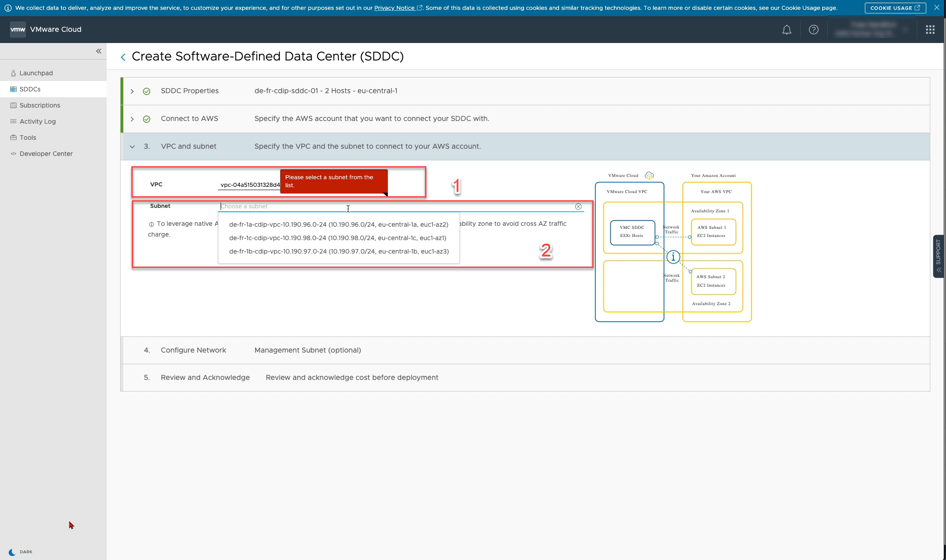Select subnet de-fr-1a-cdip-vpc-10.190.96.0-24
Viewport: 946px width, 560px height.
click(338, 224)
